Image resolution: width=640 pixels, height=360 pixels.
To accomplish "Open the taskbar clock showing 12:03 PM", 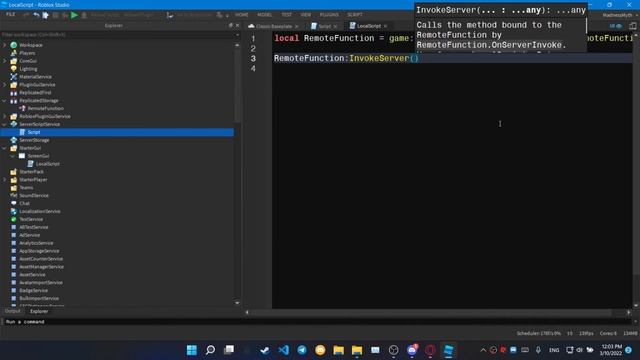I will pyautogui.click(x=611, y=350).
